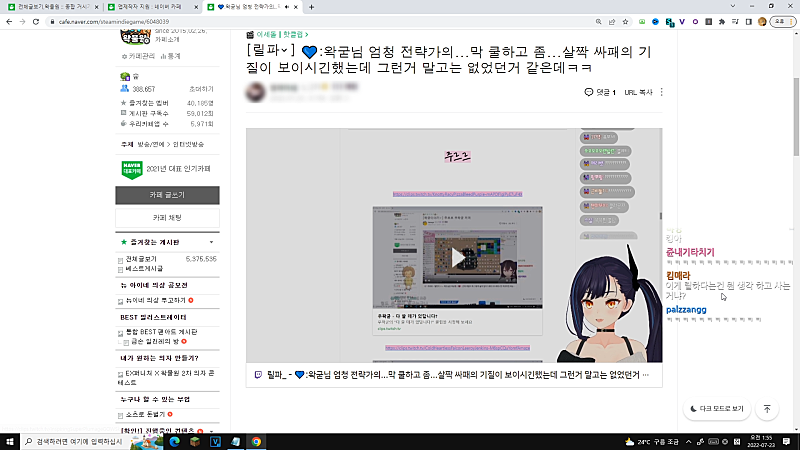Open the purple circle extension icon
This screenshot has width=800, height=450.
(x=695, y=22)
